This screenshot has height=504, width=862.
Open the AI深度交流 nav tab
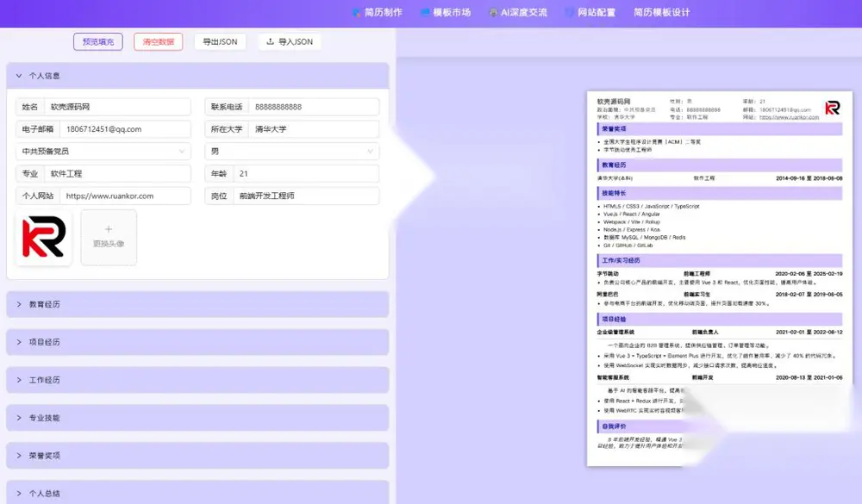click(x=518, y=12)
